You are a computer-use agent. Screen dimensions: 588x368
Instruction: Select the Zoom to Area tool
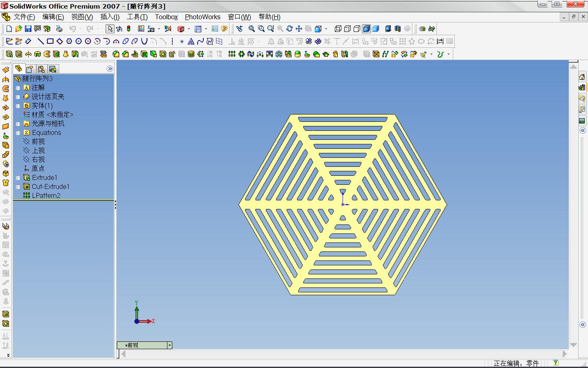point(261,29)
